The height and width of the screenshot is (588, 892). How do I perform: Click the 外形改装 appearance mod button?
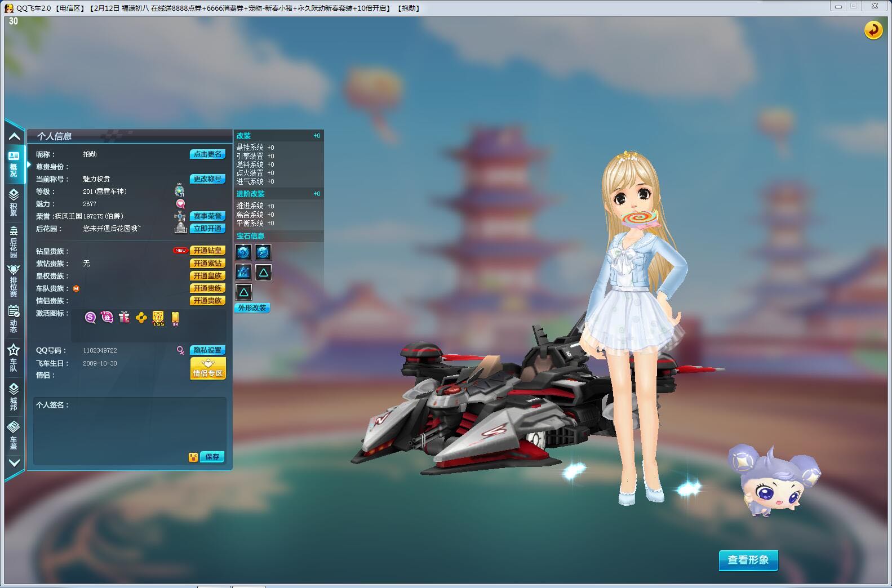[x=252, y=308]
